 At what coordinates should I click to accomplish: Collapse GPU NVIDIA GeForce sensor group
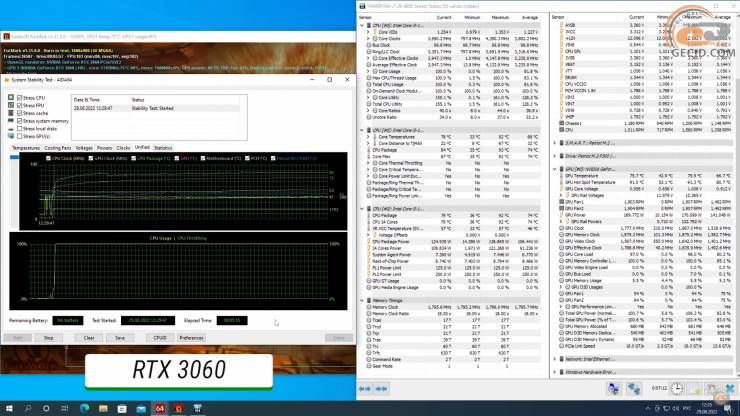555,169
